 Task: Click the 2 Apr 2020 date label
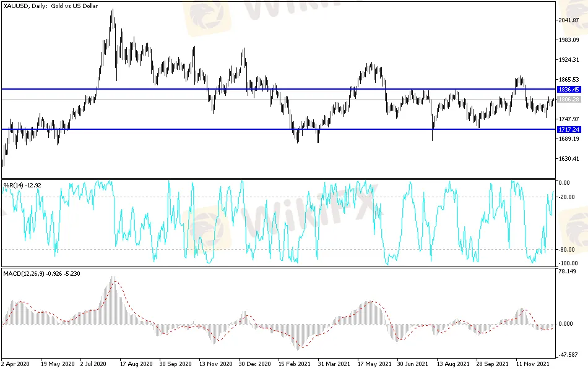click(x=15, y=364)
